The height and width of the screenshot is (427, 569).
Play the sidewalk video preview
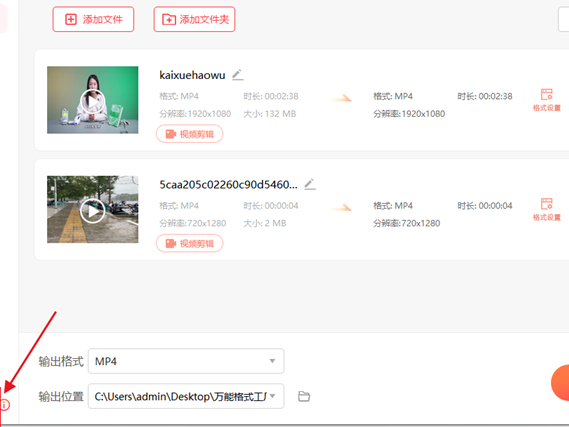[93, 211]
